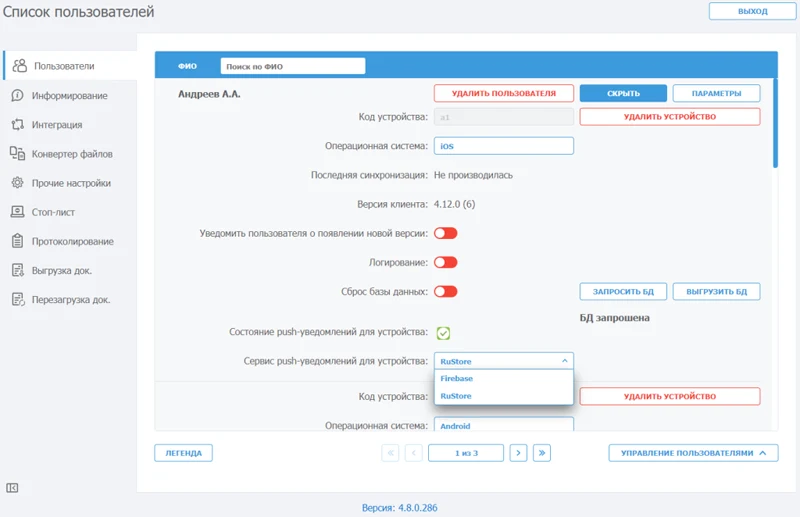Select RuStore option in dropdown list
Viewport: 800px width, 517px height.
point(504,396)
